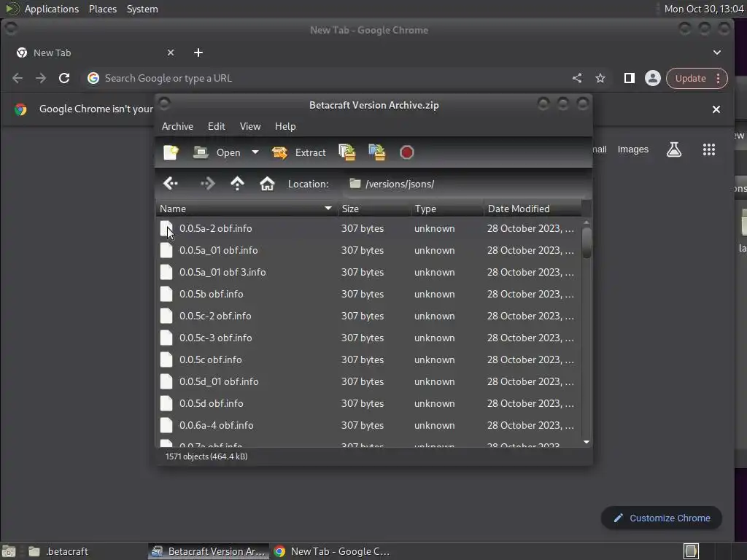This screenshot has width=747, height=560.
Task: Add files to the archive icon
Action: (x=347, y=152)
